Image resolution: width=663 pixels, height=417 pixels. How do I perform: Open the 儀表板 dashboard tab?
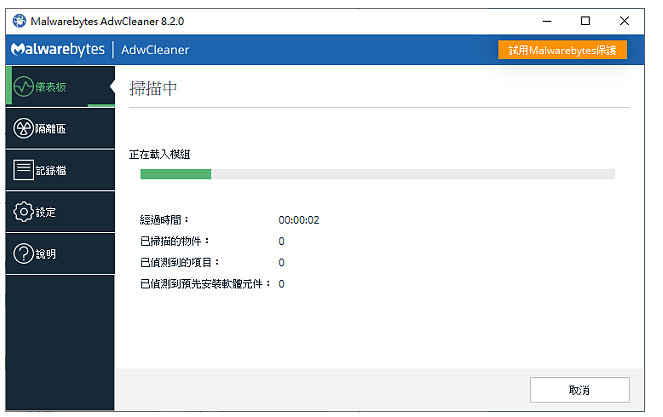60,86
